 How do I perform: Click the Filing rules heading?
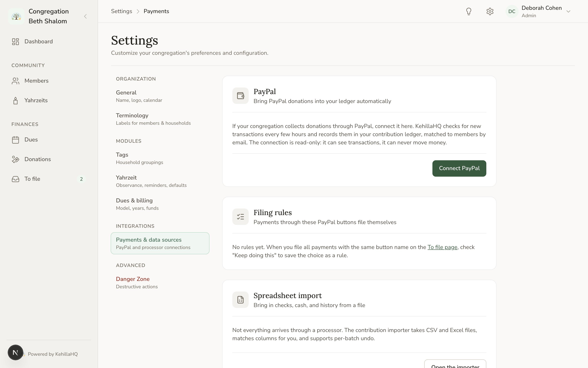click(x=273, y=212)
